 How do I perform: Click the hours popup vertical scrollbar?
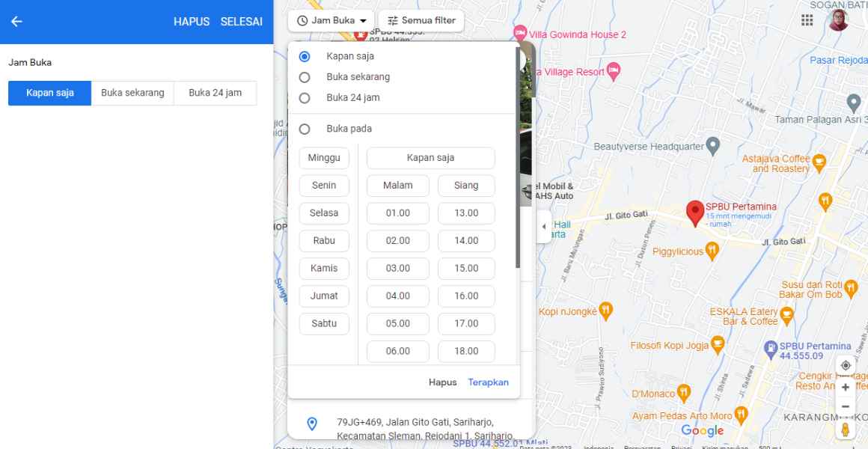click(x=518, y=158)
